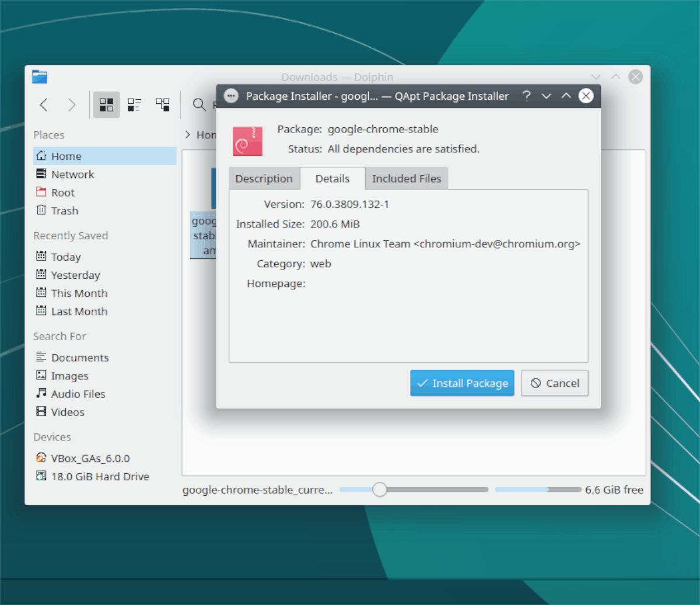Open the Audio Files search shortcut
The image size is (700, 605).
pos(78,394)
